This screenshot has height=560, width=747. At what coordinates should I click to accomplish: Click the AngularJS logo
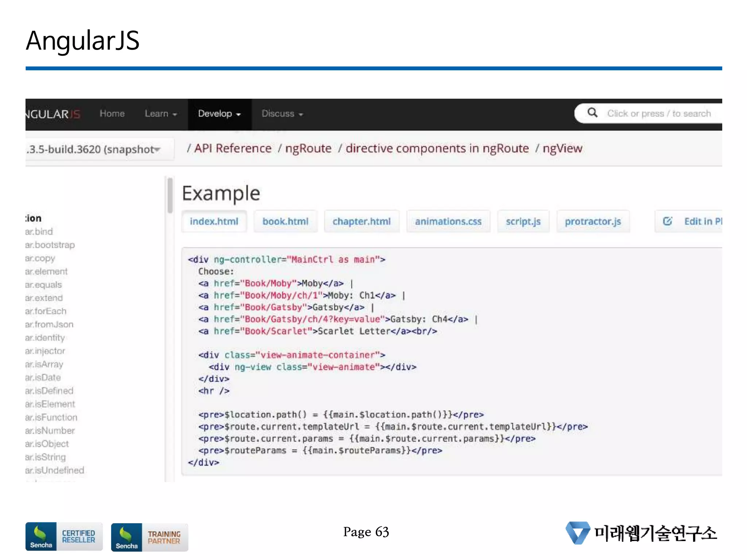point(53,114)
